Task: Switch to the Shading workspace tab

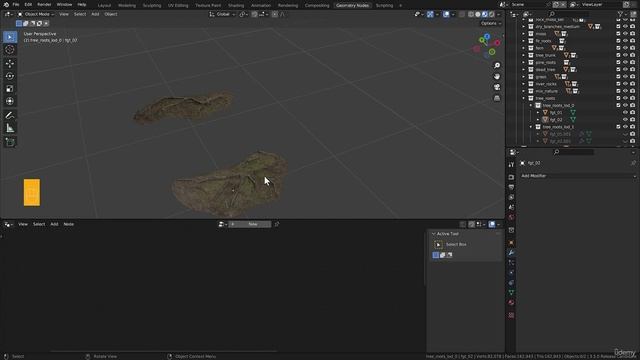Action: tap(236, 5)
